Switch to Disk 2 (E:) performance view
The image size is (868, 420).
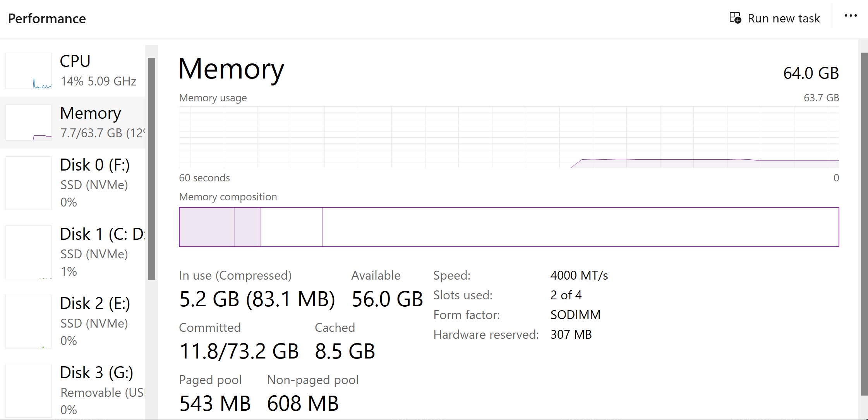coord(73,321)
